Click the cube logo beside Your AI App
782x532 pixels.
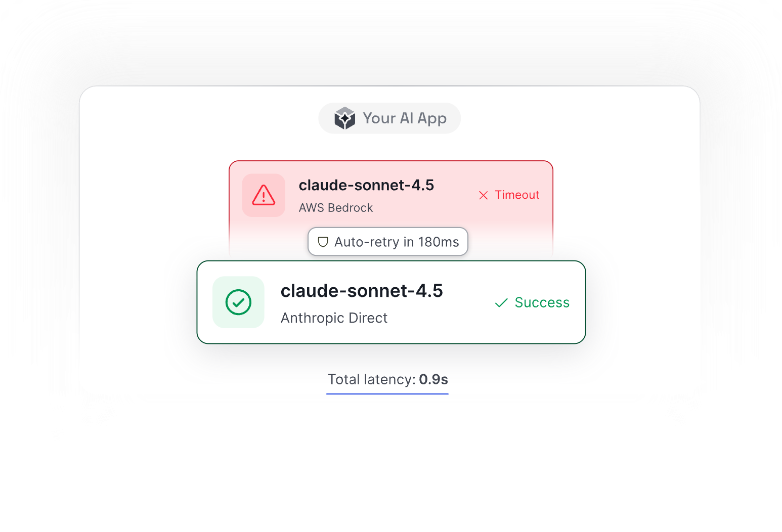pyautogui.click(x=344, y=118)
